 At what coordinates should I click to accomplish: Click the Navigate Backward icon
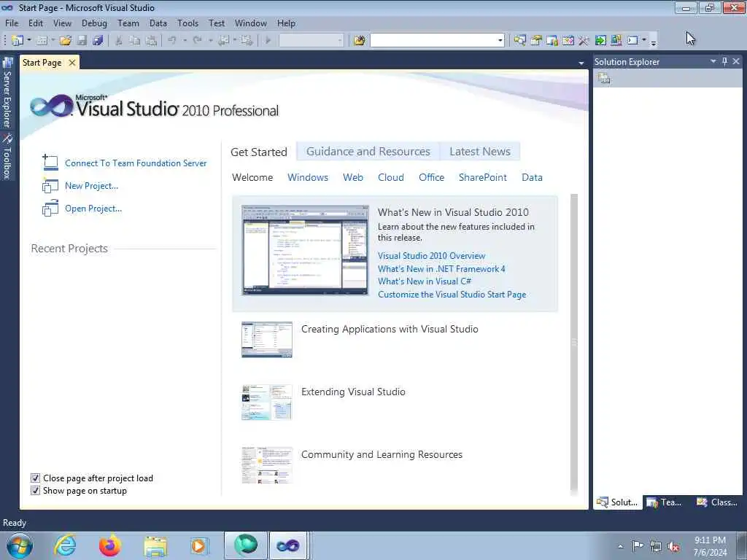click(223, 41)
